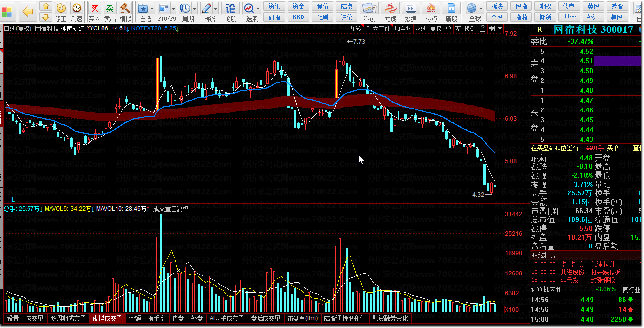Toggle the 叠 overlay chart option

448,28
